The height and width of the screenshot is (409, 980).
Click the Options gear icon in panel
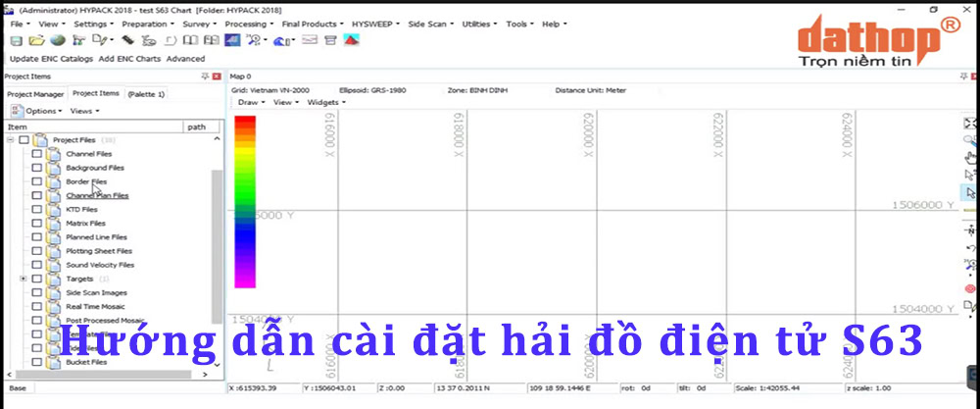click(17, 111)
